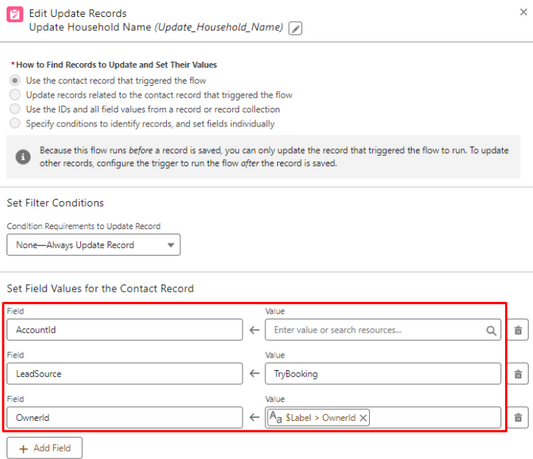Delete the AccountId field row
The height and width of the screenshot is (459, 533).
pos(518,330)
